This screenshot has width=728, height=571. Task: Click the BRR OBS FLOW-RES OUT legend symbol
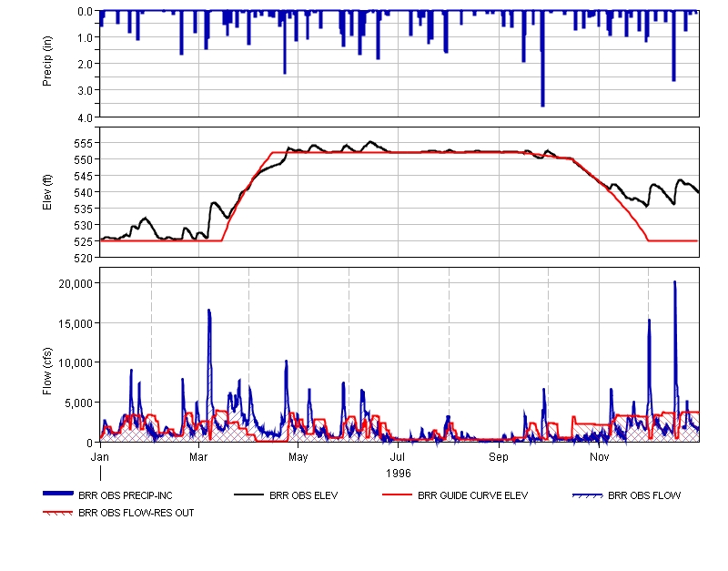[x=58, y=513]
